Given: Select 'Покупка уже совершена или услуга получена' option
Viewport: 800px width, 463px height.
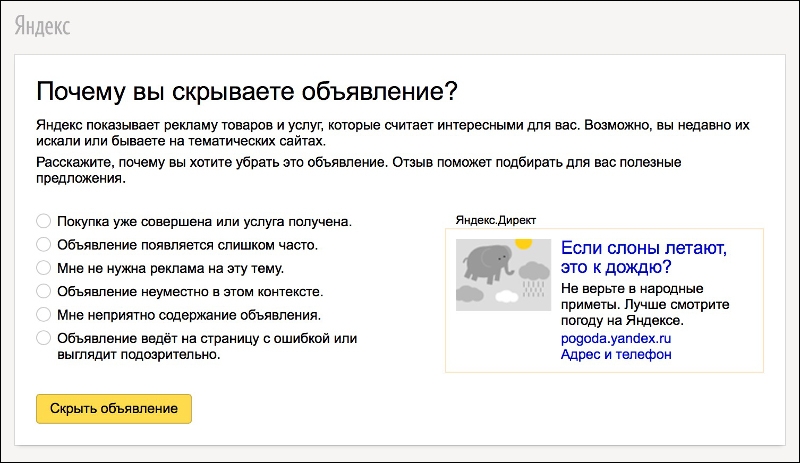Looking at the screenshot, I should tap(43, 220).
